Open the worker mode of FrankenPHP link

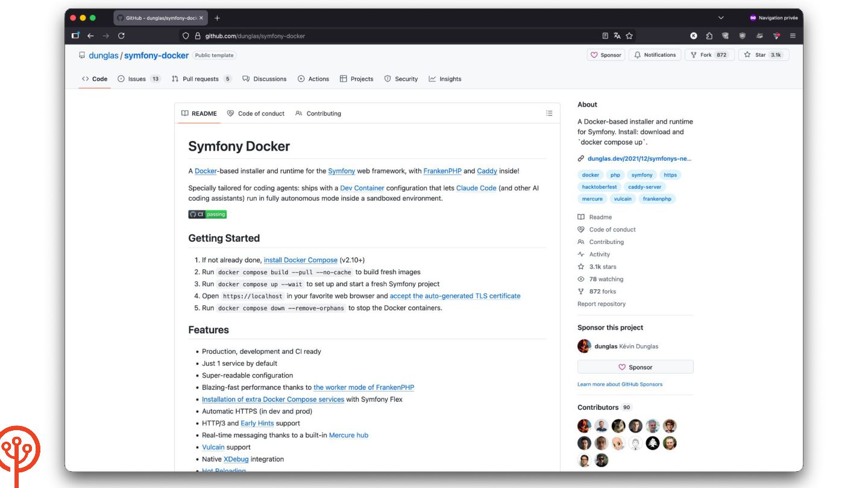coord(364,387)
